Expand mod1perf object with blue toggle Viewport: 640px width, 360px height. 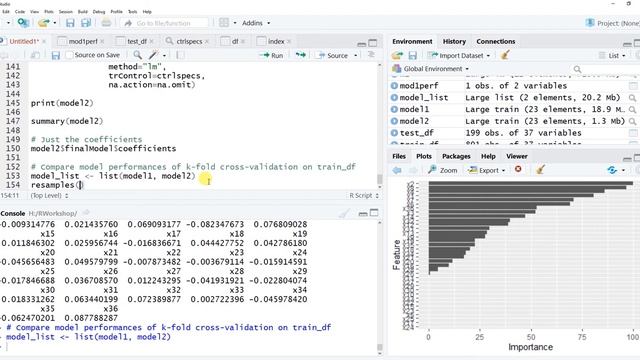click(x=394, y=86)
